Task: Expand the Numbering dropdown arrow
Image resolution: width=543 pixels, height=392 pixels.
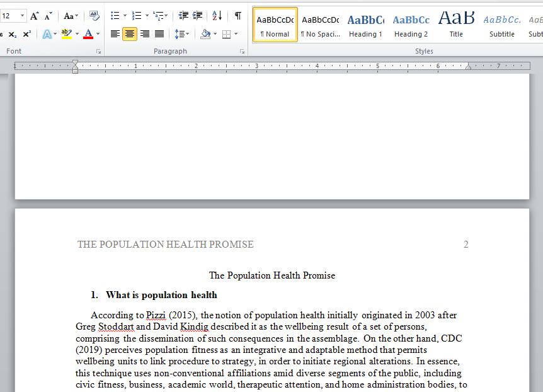Action: tap(147, 16)
